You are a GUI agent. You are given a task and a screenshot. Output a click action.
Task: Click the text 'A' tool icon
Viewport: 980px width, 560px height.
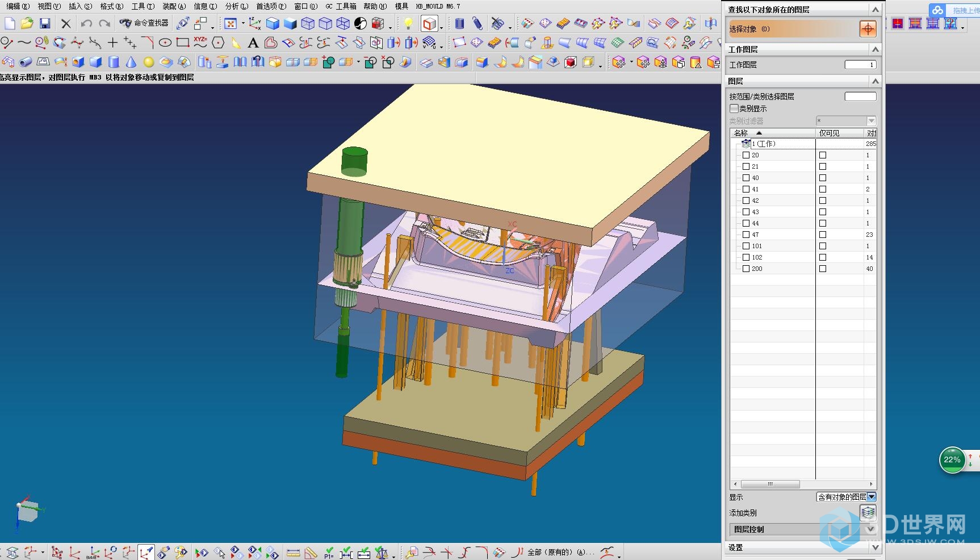253,43
